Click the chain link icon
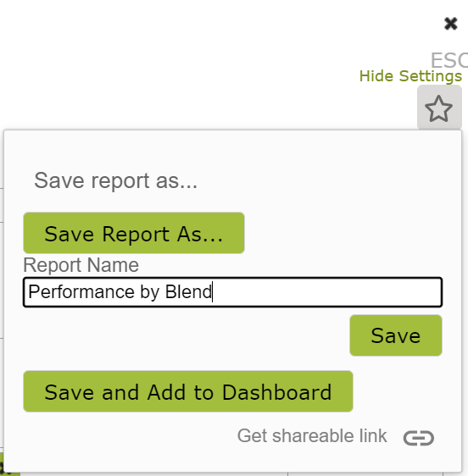This screenshot has height=476, width=468. coord(419,438)
